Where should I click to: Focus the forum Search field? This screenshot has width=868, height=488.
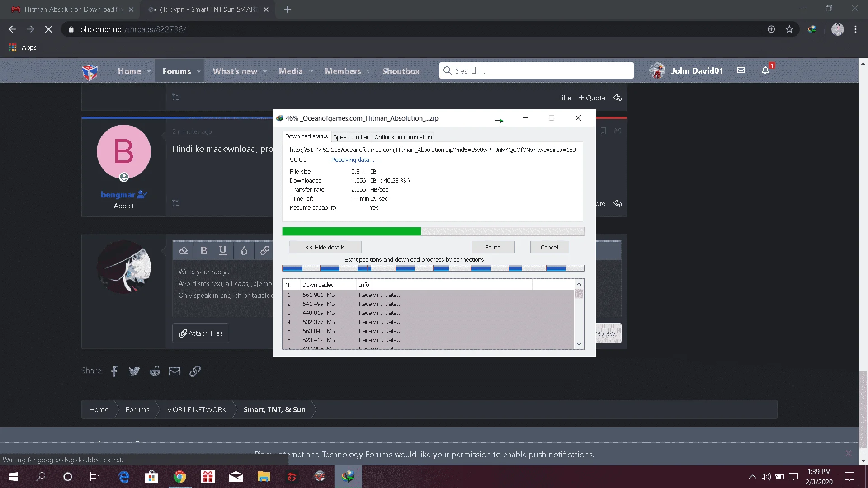(536, 71)
